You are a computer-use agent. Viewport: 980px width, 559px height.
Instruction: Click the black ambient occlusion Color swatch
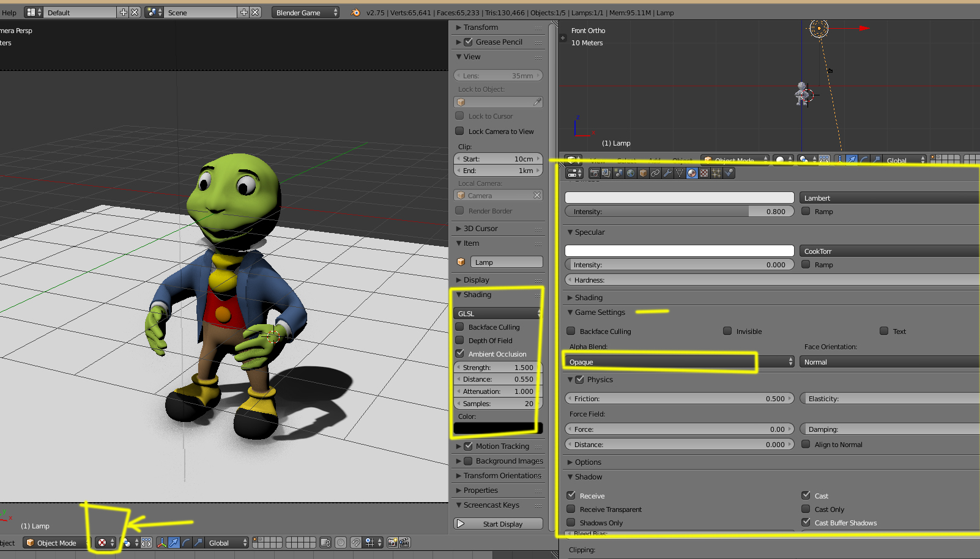point(498,428)
